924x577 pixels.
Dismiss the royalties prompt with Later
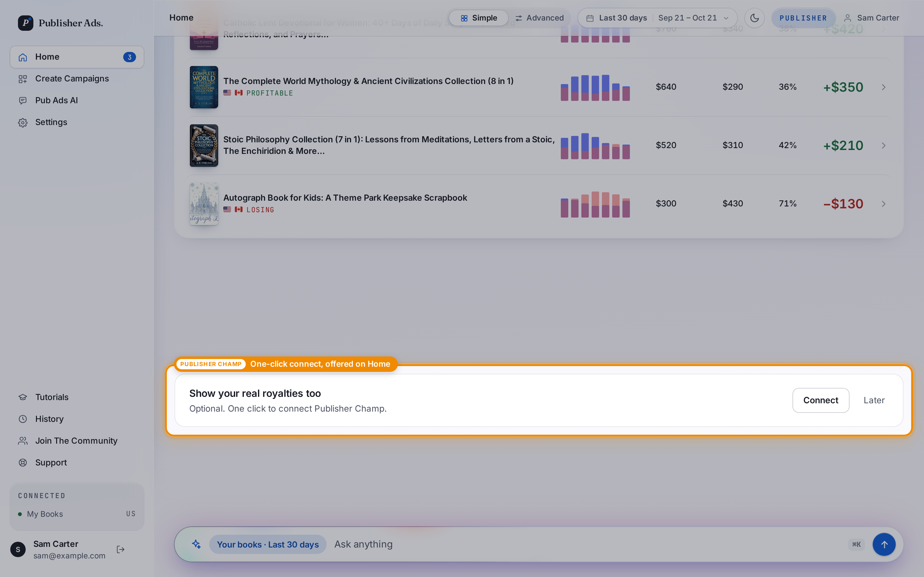tap(874, 400)
